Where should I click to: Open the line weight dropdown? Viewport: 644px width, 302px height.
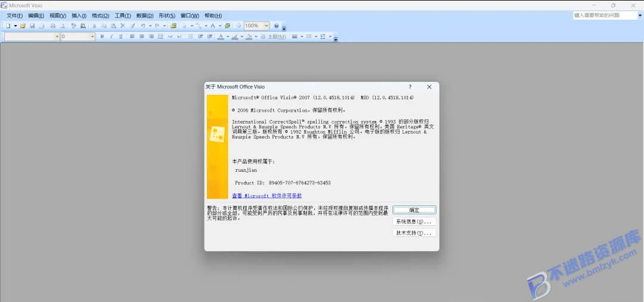[302, 36]
